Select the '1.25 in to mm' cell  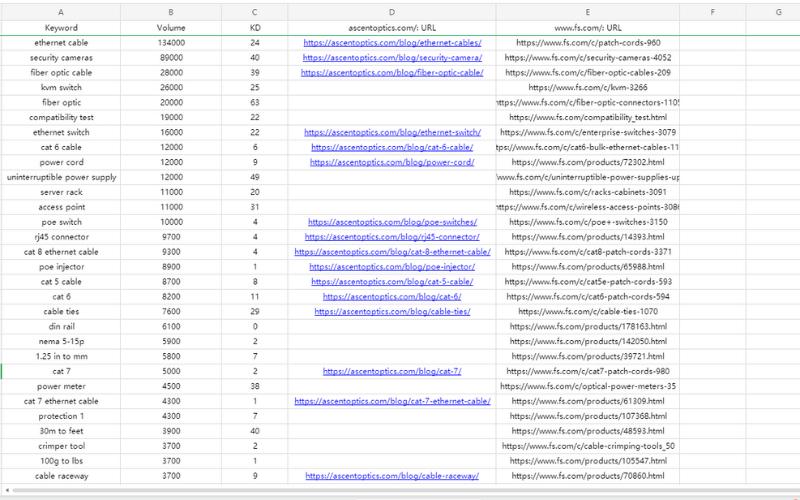(61, 356)
